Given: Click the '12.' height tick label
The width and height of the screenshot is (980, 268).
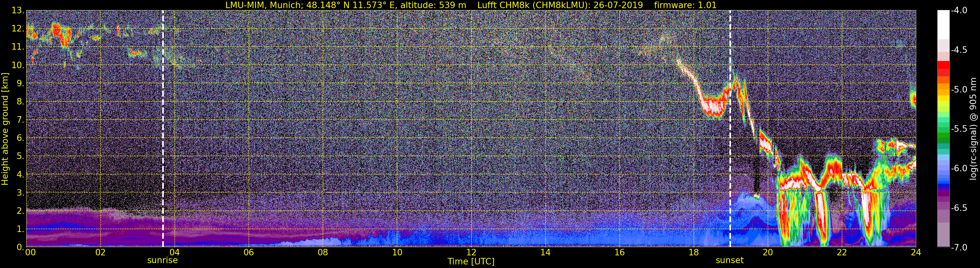Looking at the screenshot, I should [18, 29].
